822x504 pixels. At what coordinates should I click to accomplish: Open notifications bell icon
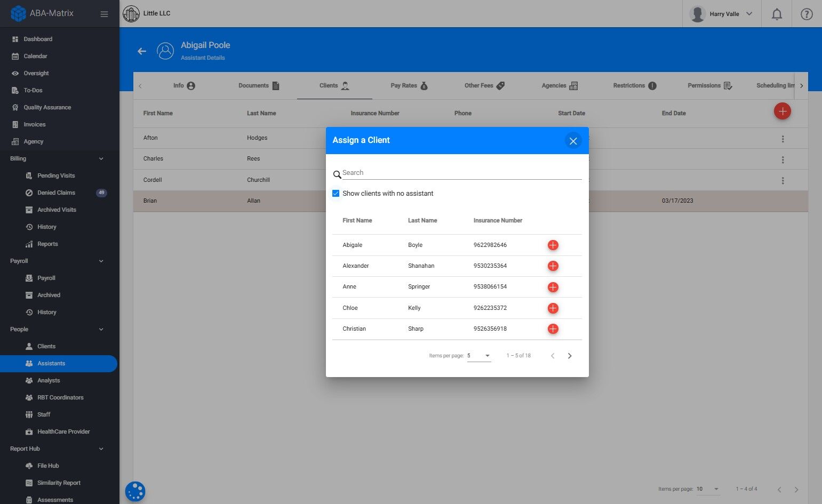click(x=777, y=14)
